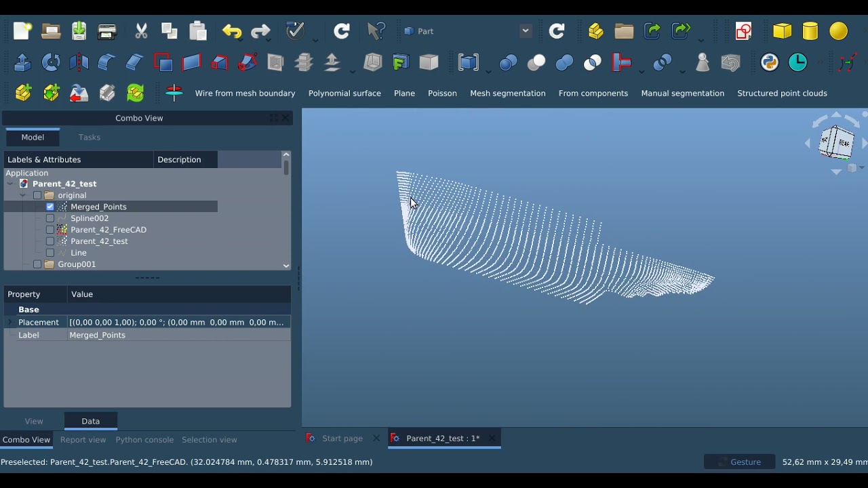The image size is (868, 488).
Task: Click the Gesture navigation style button
Action: coord(739,462)
